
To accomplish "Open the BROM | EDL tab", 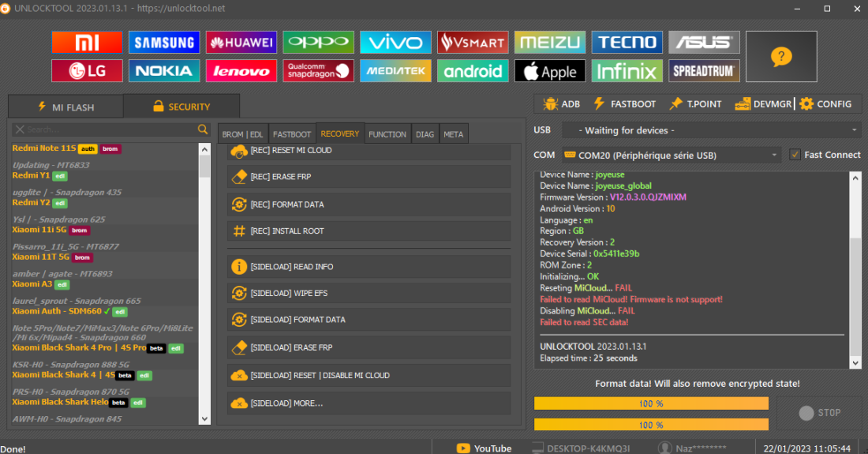I will click(x=242, y=134).
